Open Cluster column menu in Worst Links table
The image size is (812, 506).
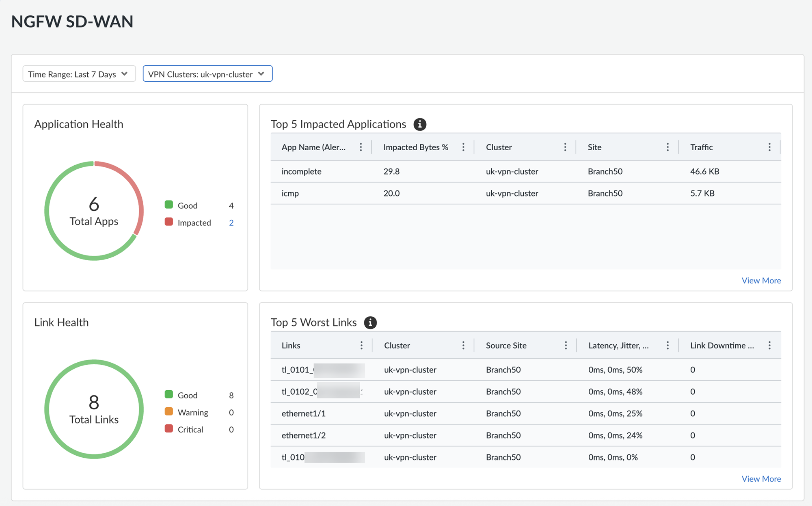[x=463, y=345]
